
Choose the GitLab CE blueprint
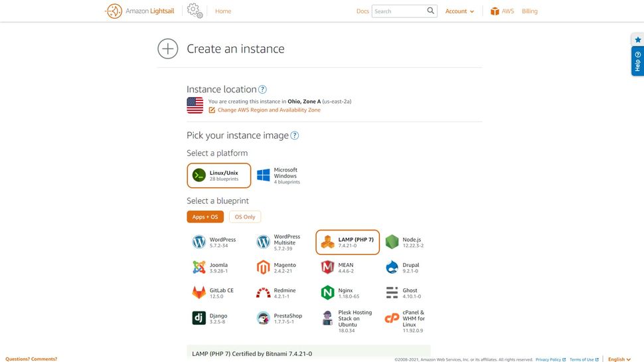(219, 293)
